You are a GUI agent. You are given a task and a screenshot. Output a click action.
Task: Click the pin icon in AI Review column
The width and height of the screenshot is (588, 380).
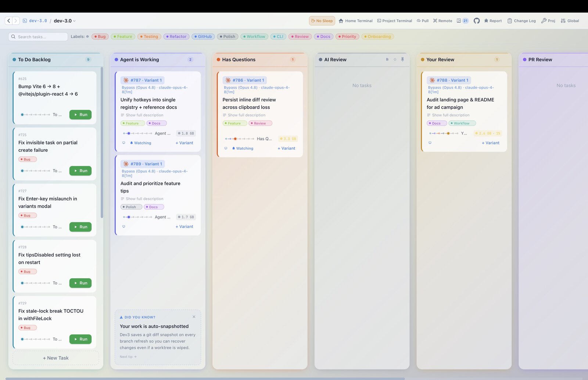click(x=402, y=60)
